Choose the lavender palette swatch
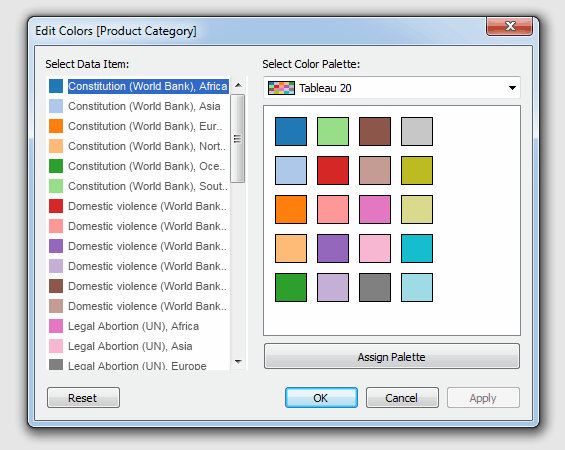The height and width of the screenshot is (450, 565). point(333,288)
